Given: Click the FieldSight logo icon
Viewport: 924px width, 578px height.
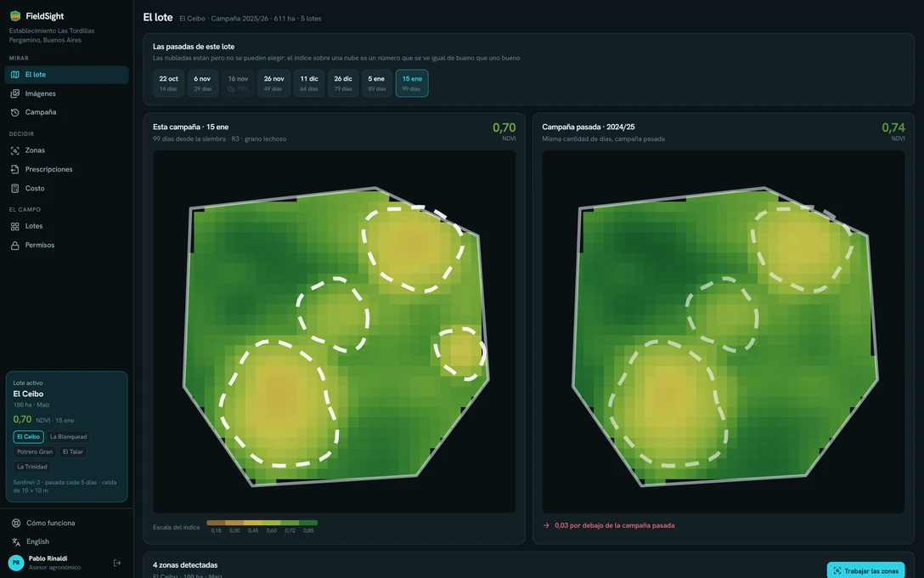Looking at the screenshot, I should (x=15, y=16).
